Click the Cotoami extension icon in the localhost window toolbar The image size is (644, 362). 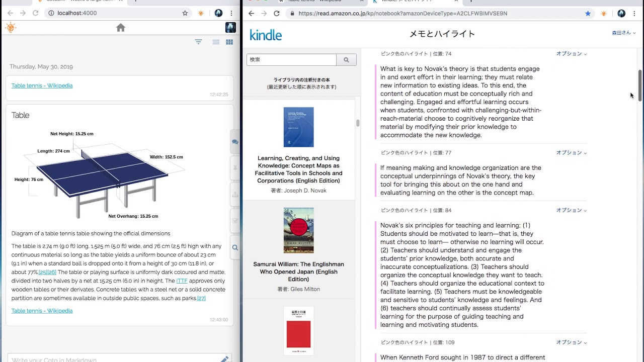[x=201, y=13]
